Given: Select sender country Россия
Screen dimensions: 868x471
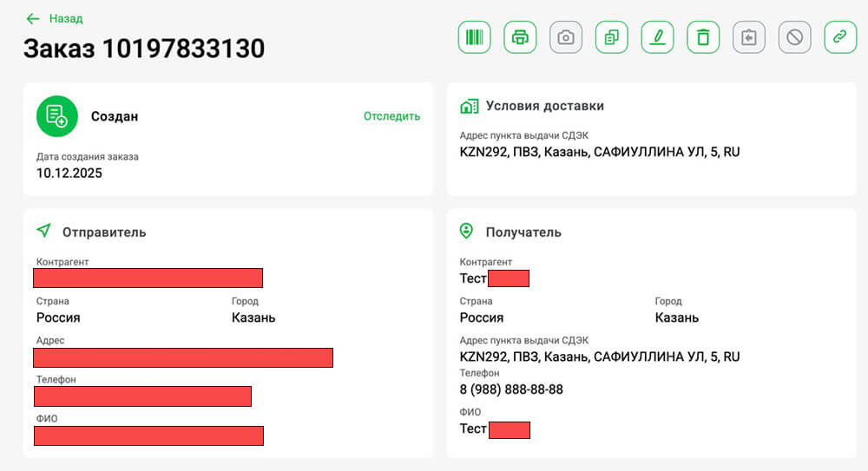Looking at the screenshot, I should click(58, 317).
